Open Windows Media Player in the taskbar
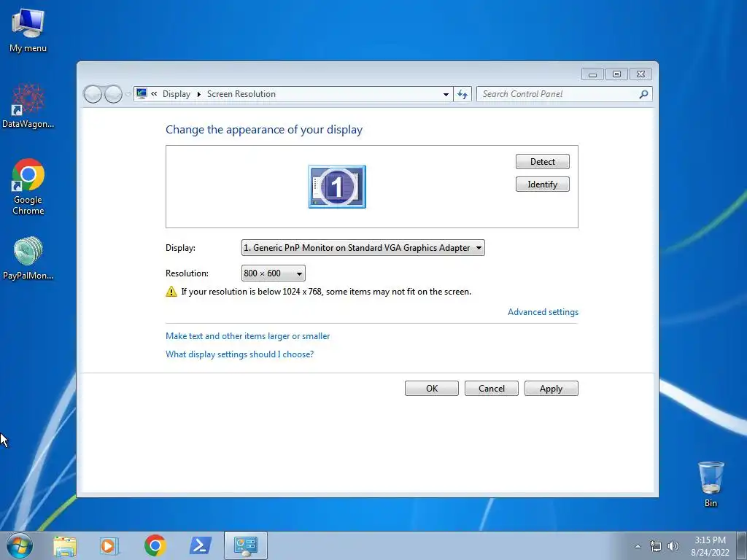 (x=109, y=545)
